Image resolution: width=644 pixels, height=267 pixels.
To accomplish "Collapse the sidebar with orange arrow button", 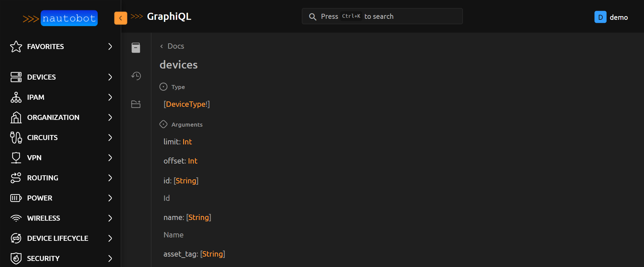I will [x=121, y=18].
